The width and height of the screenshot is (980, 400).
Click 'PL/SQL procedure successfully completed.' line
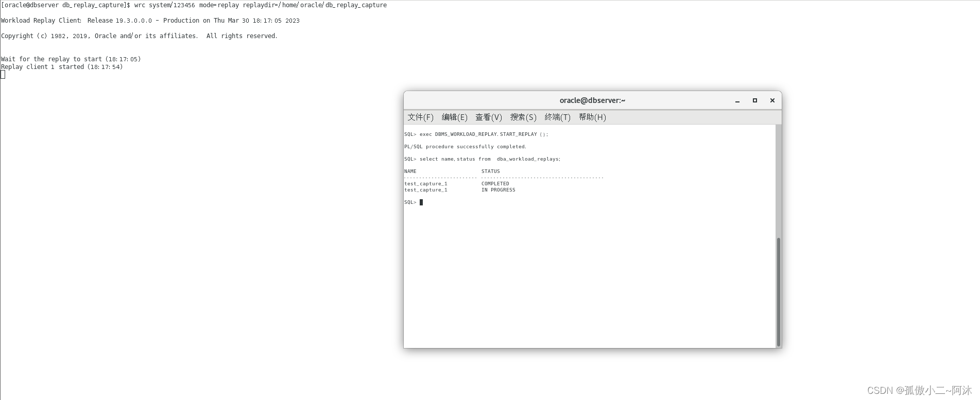click(x=466, y=147)
